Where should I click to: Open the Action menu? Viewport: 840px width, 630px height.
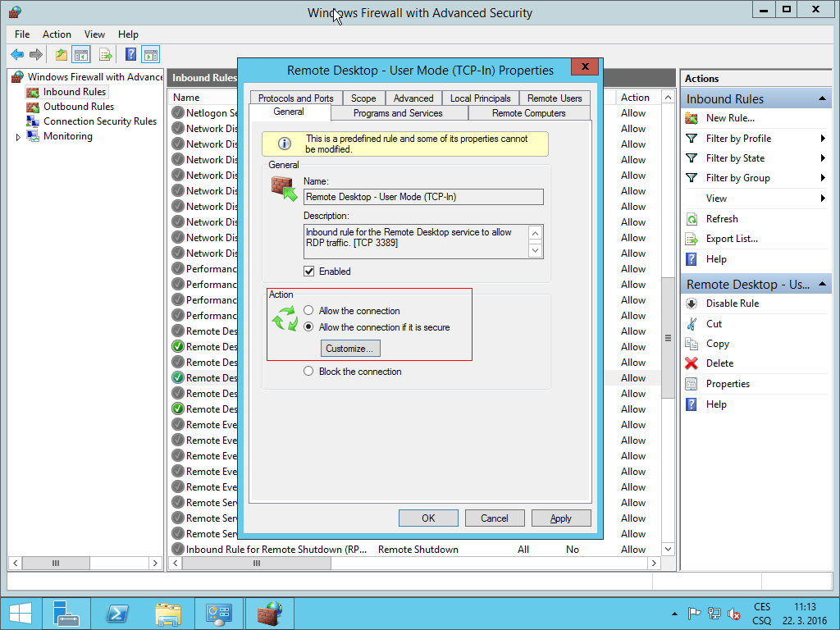pos(57,34)
